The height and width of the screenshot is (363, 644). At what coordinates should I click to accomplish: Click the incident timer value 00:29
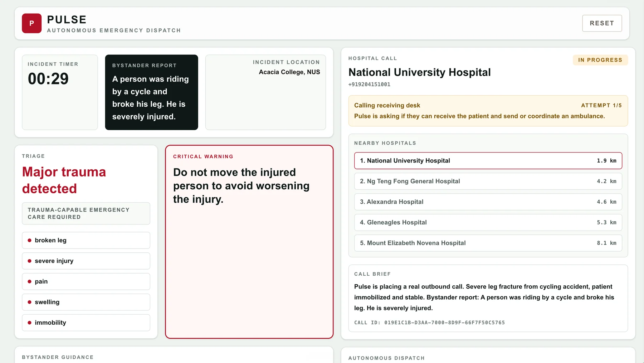[48, 79]
